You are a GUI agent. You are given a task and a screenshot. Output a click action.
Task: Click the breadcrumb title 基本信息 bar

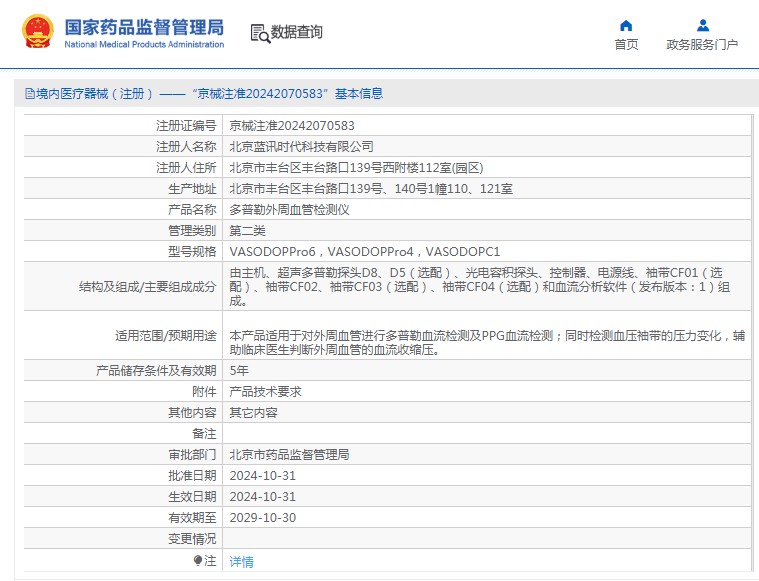[358, 94]
